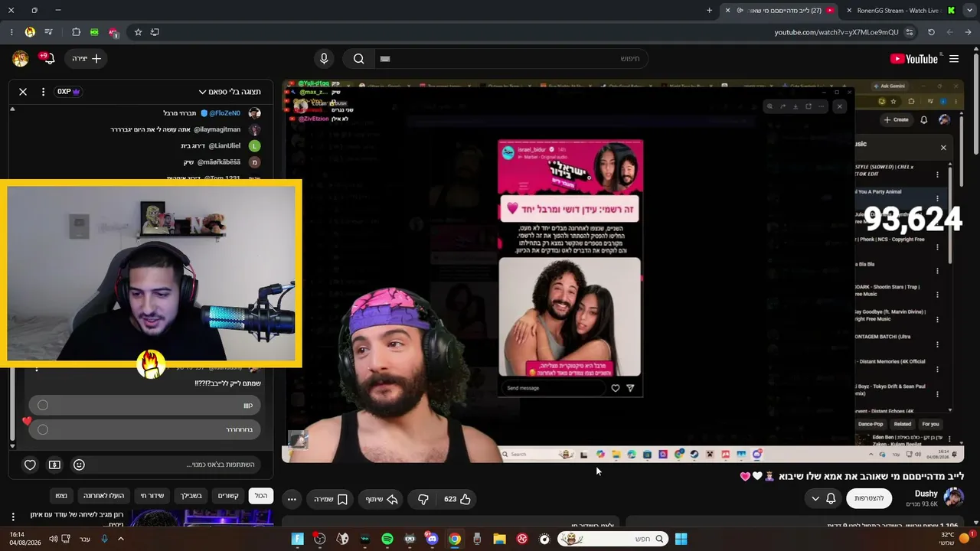
Task: Open the first recommended video thumbnail
Action: 202,518
